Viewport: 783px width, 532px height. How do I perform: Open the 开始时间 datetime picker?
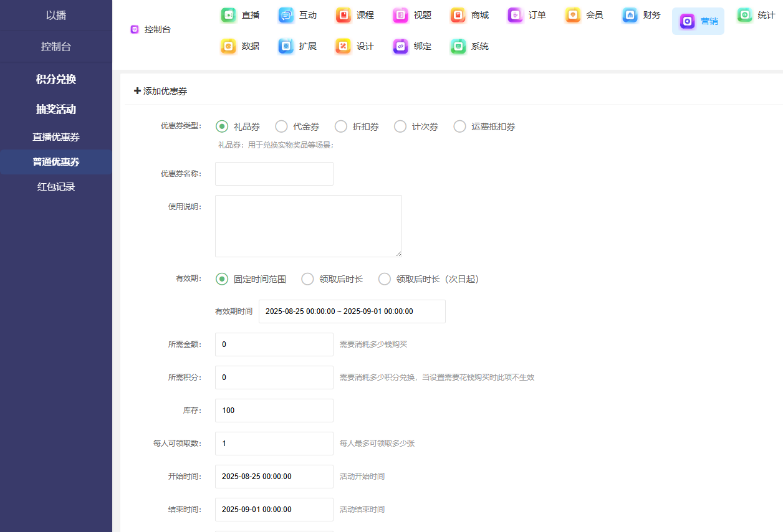[274, 477]
